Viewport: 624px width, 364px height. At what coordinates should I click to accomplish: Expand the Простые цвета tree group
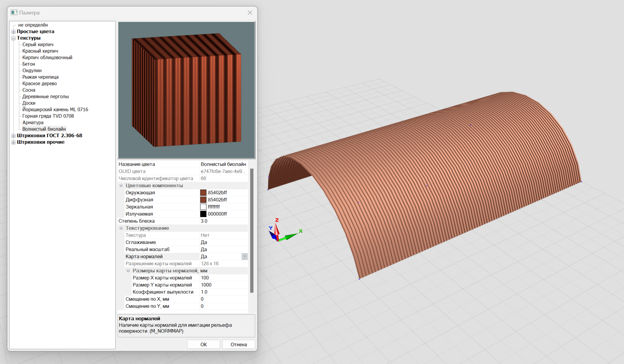click(x=13, y=32)
